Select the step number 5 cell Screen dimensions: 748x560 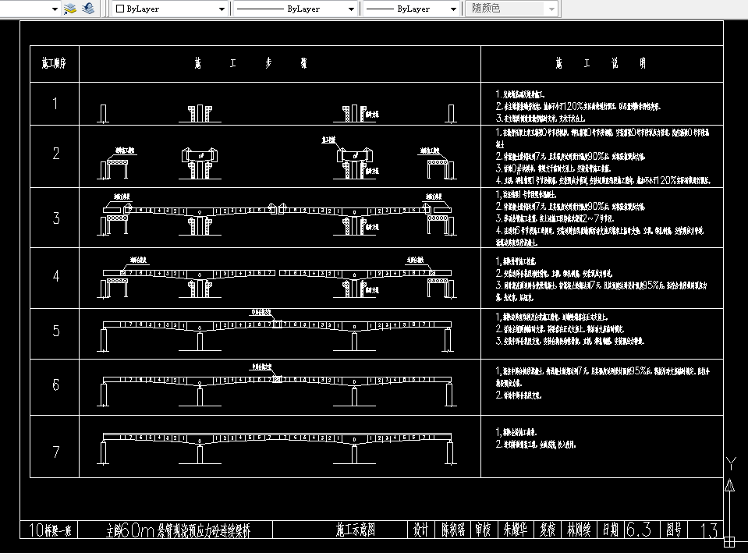pos(55,333)
